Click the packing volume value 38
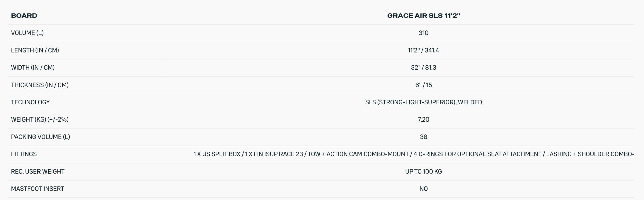The height and width of the screenshot is (200, 644). [x=423, y=137]
